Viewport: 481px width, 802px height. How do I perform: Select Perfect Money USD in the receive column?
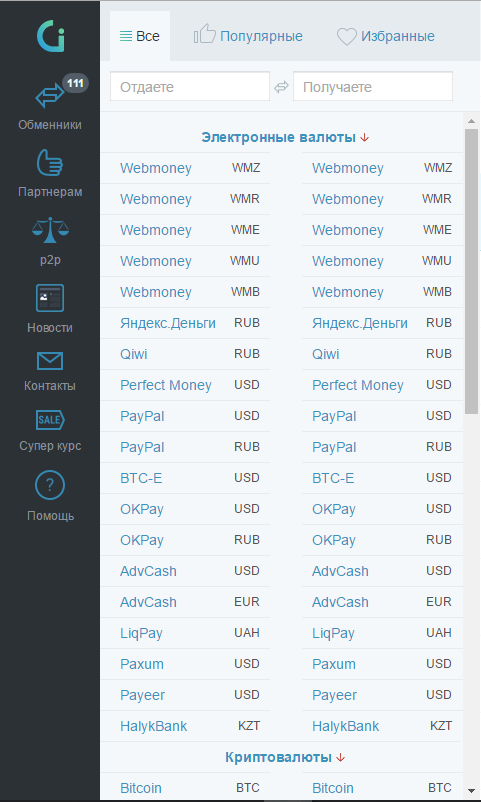[x=382, y=385]
